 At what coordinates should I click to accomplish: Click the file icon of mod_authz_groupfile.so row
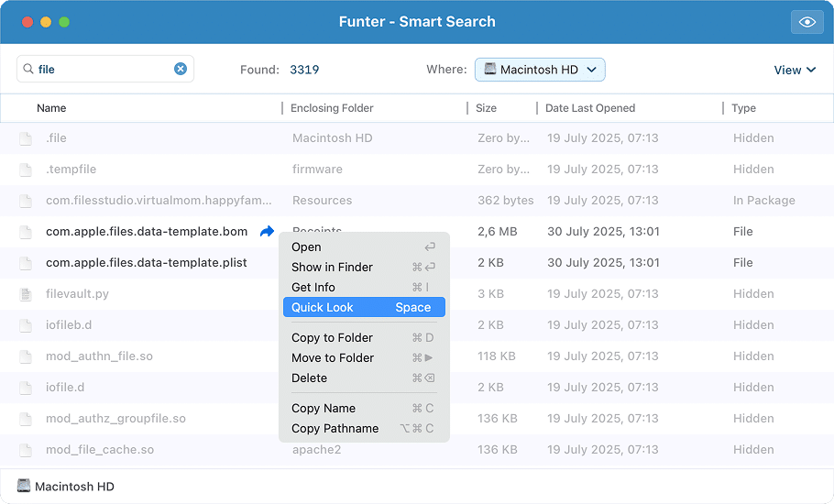[x=25, y=419]
